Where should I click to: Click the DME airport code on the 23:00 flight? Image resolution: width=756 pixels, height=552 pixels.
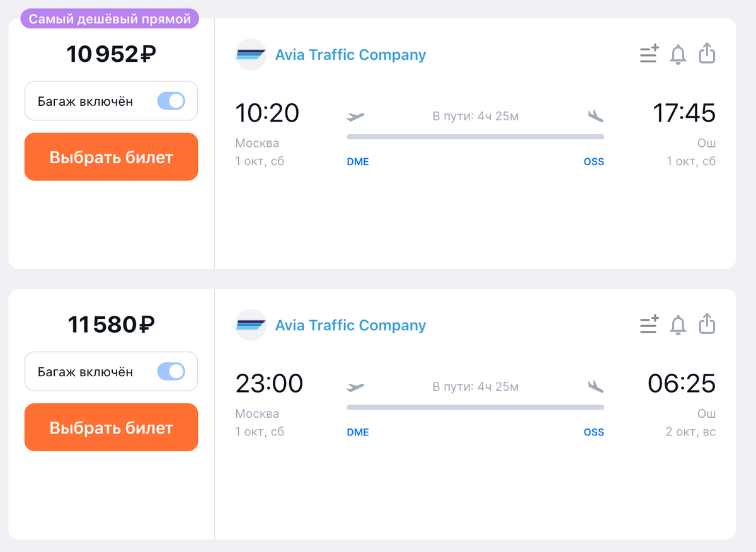358,432
